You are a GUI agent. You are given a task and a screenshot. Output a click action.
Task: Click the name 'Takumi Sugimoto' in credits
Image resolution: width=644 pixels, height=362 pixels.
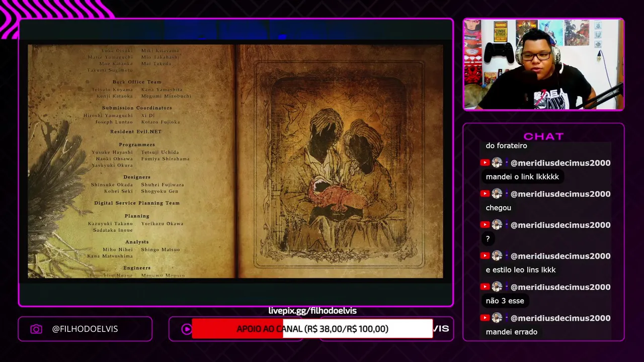pyautogui.click(x=110, y=70)
